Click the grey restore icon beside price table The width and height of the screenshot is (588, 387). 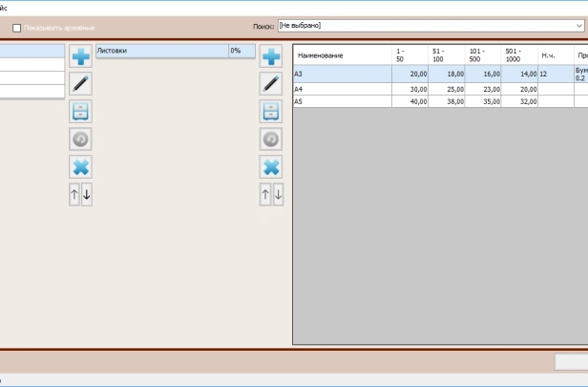click(272, 140)
